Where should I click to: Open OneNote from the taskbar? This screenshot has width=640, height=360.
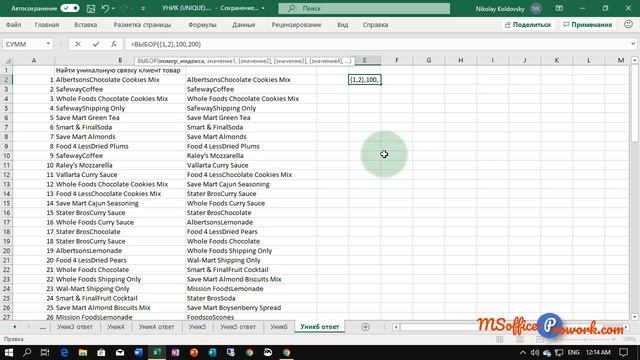pos(176,352)
